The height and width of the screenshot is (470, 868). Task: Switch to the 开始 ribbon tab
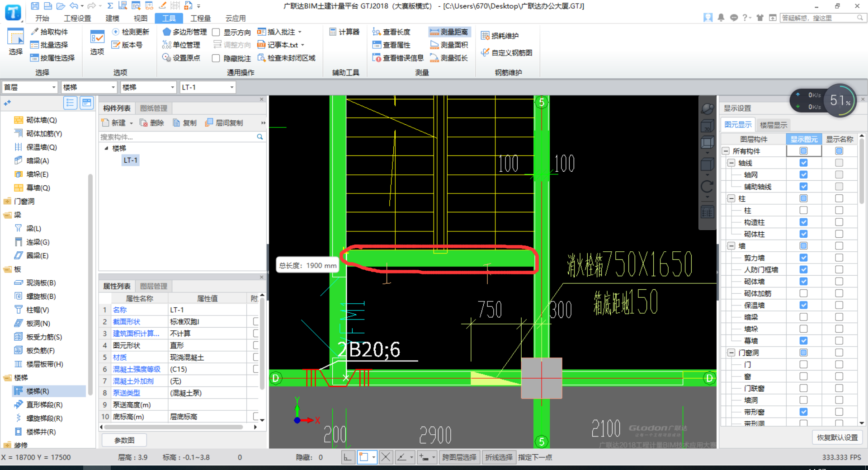pyautogui.click(x=42, y=18)
